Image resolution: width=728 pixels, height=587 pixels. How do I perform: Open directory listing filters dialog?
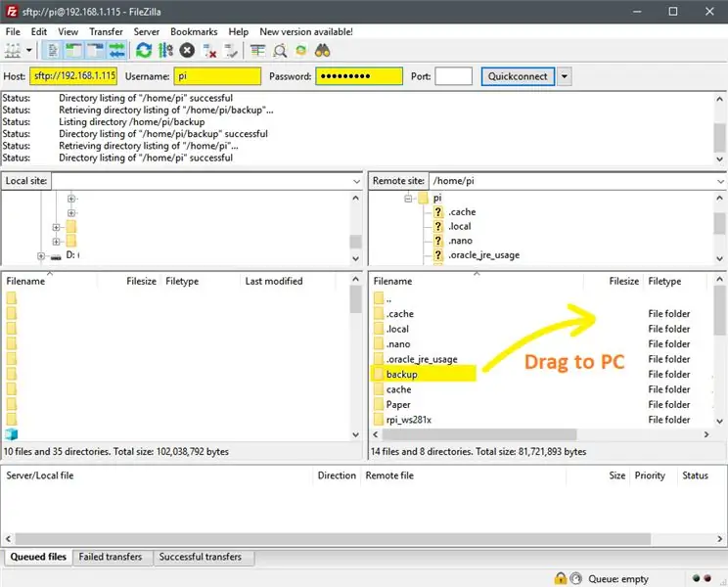[257, 50]
